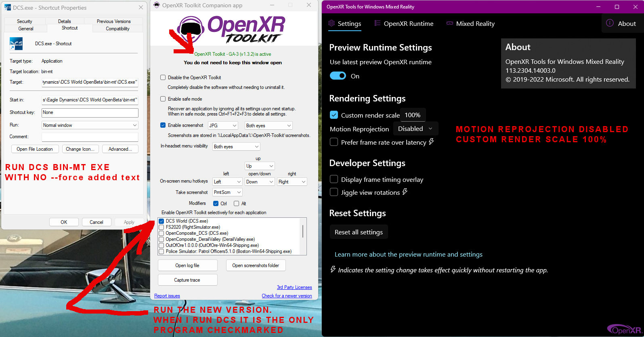Click the Shortcut key input field
The image size is (644, 337).
coord(90,113)
